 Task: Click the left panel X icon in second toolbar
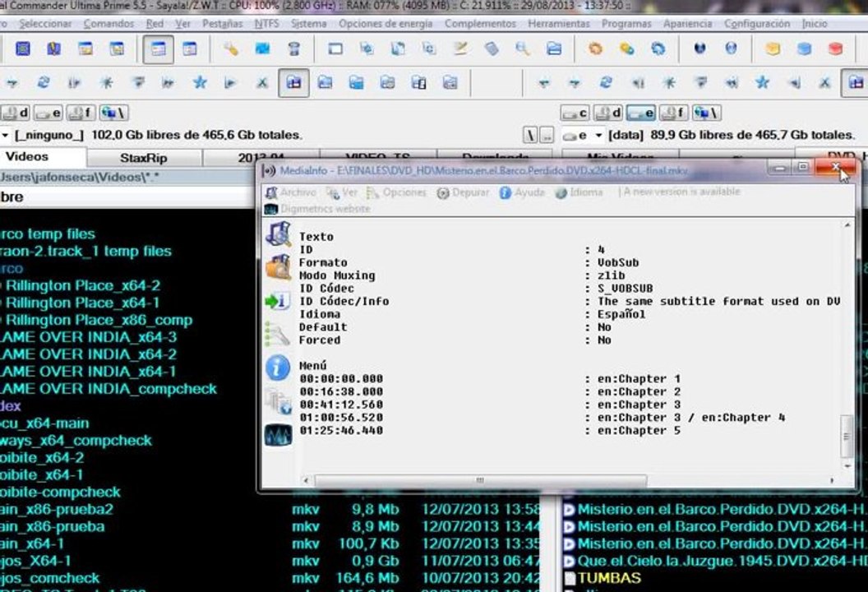pyautogui.click(x=262, y=83)
